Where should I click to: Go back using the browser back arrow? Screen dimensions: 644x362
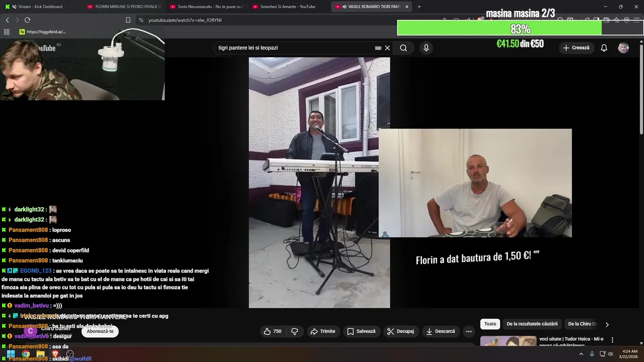tap(7, 20)
